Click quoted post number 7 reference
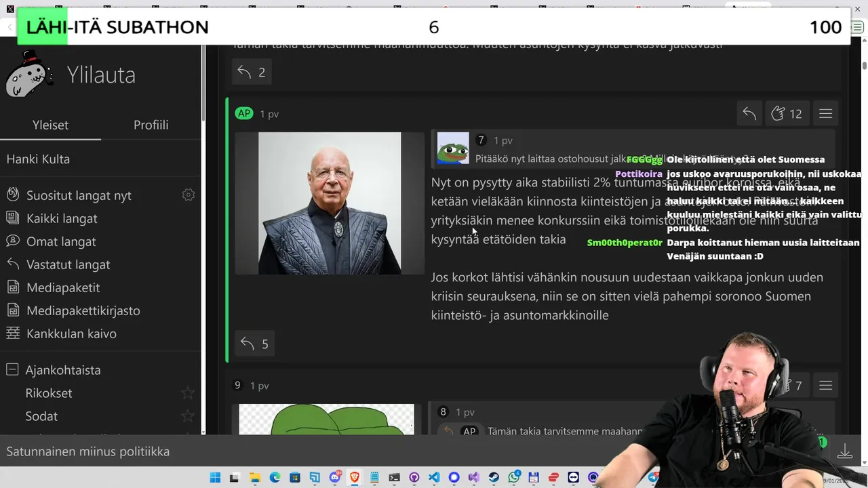Viewport: 868px width, 488px height. click(481, 140)
